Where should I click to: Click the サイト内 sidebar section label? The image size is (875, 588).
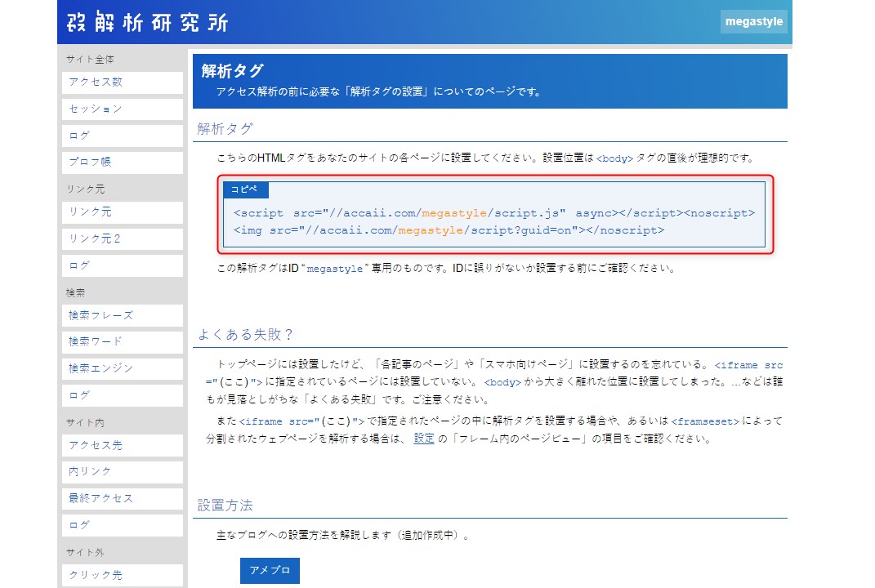coord(85,422)
